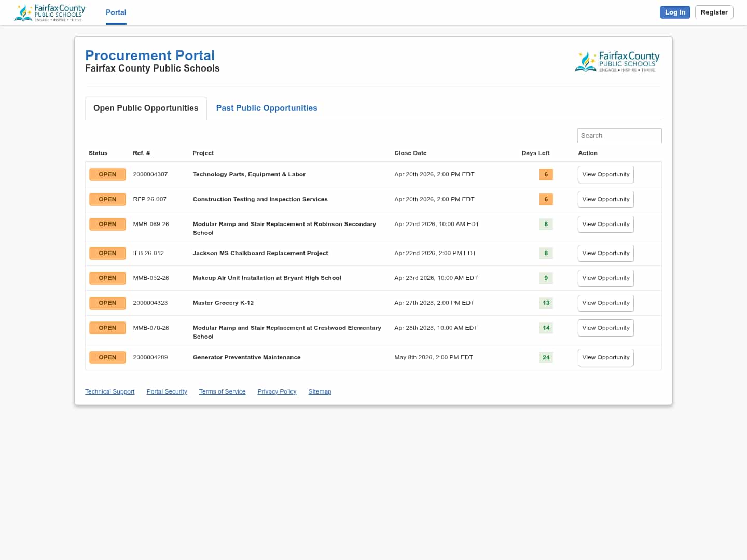Sort table by Close Date column header
The height and width of the screenshot is (560, 747).
[410, 153]
